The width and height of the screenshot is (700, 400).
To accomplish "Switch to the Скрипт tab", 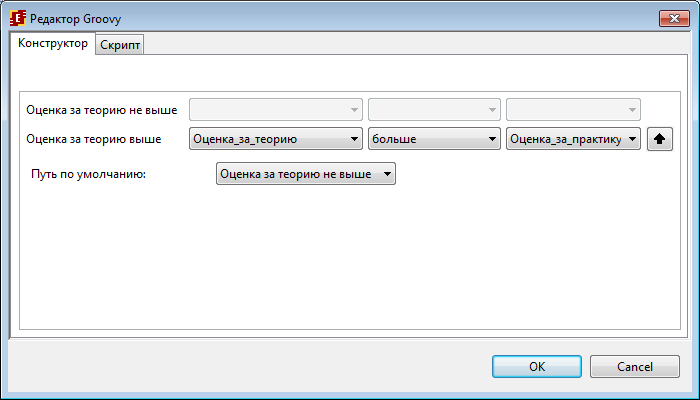I will [120, 45].
